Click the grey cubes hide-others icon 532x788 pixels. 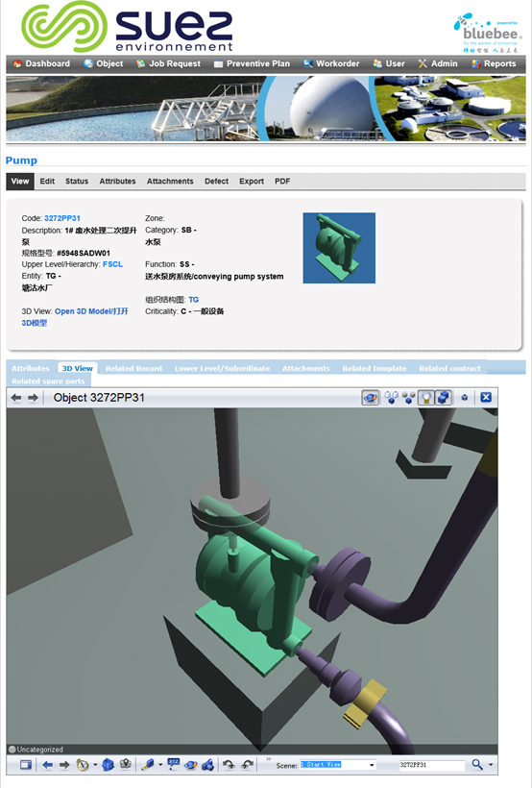point(408,398)
